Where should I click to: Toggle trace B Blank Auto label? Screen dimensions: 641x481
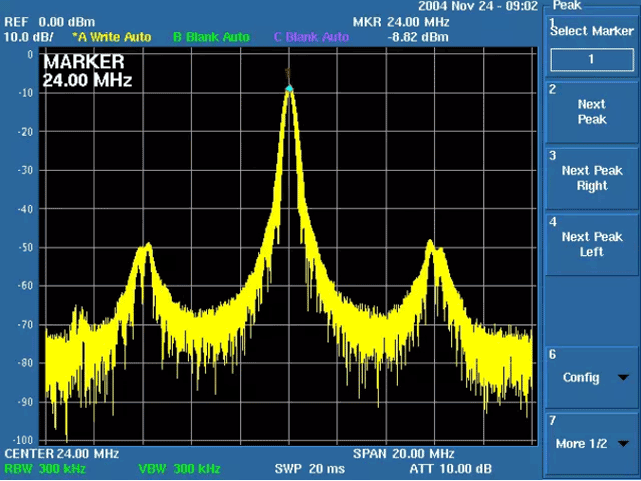[x=211, y=37]
